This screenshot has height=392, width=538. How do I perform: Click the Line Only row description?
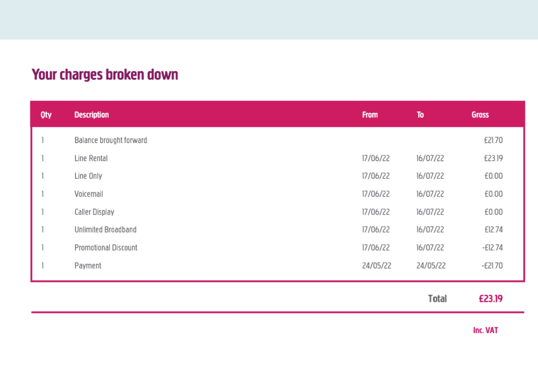click(x=88, y=176)
